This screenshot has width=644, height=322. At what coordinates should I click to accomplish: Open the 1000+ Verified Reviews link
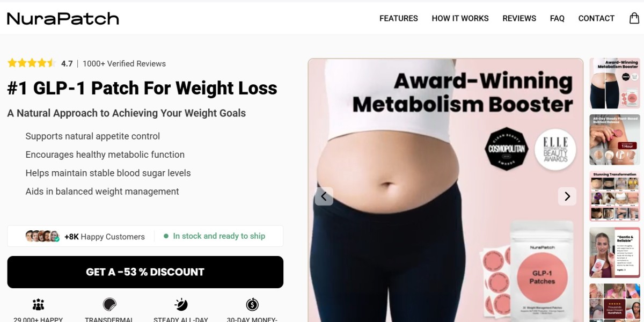click(x=124, y=63)
